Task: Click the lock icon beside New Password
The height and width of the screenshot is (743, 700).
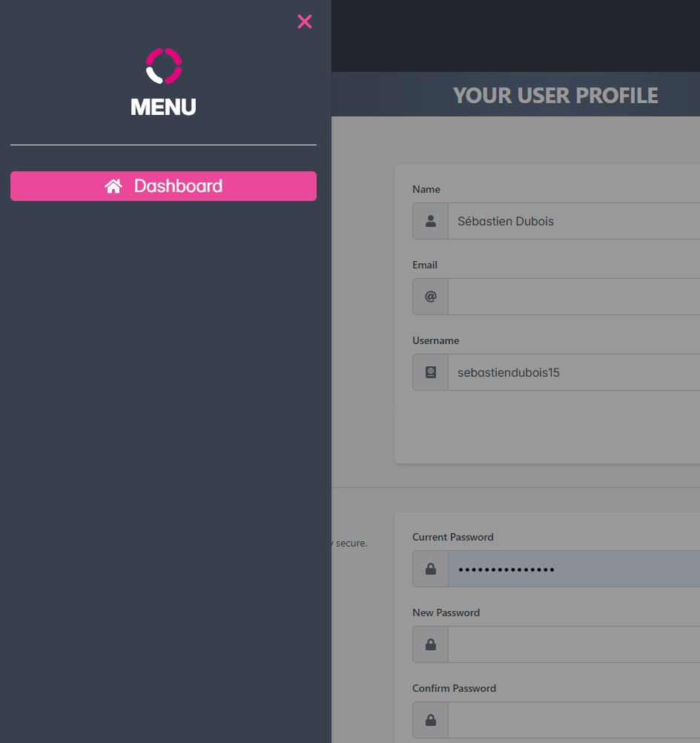Action: 431,644
